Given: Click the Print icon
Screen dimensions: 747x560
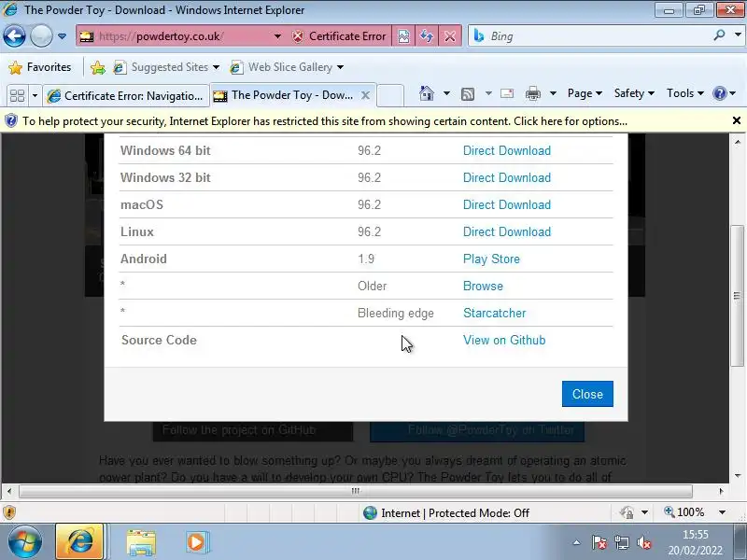Looking at the screenshot, I should [x=532, y=94].
